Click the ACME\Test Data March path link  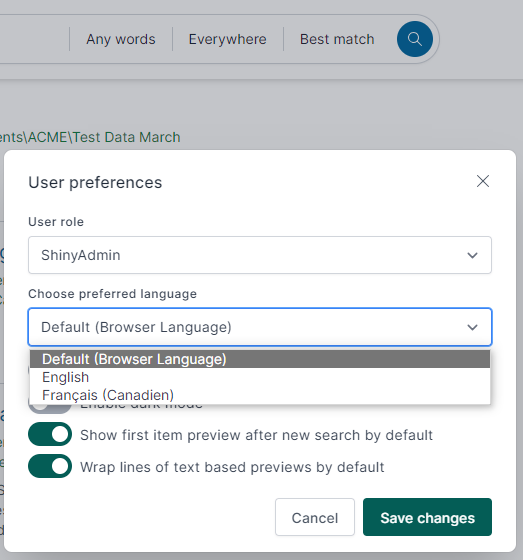pyautogui.click(x=89, y=137)
